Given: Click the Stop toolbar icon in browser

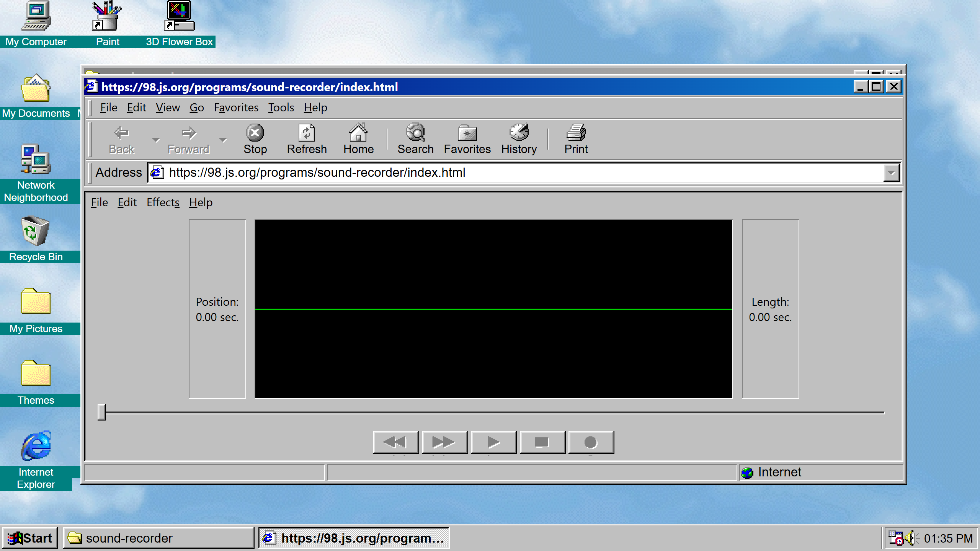Looking at the screenshot, I should [255, 139].
